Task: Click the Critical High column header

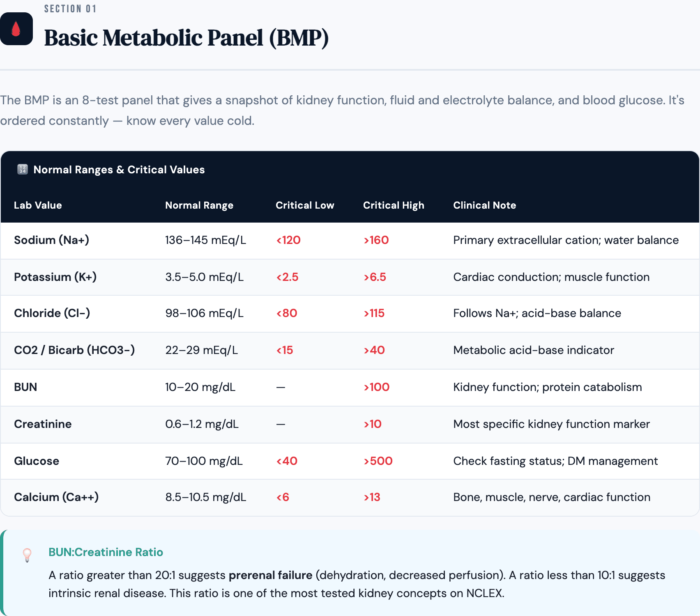Action: 394,205
